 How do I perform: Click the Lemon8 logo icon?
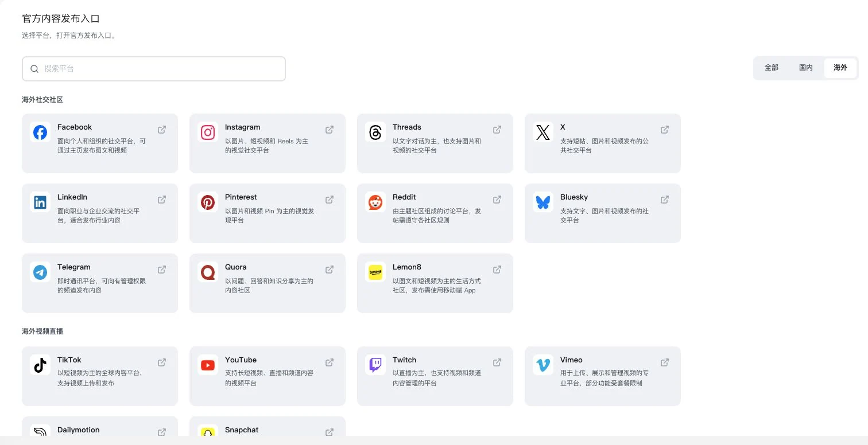tap(375, 272)
